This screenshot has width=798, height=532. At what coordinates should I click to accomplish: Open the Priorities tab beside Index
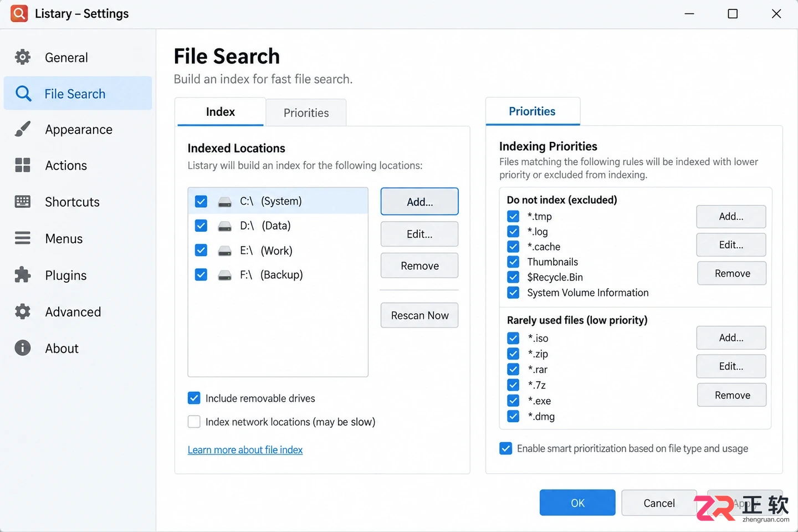306,113
